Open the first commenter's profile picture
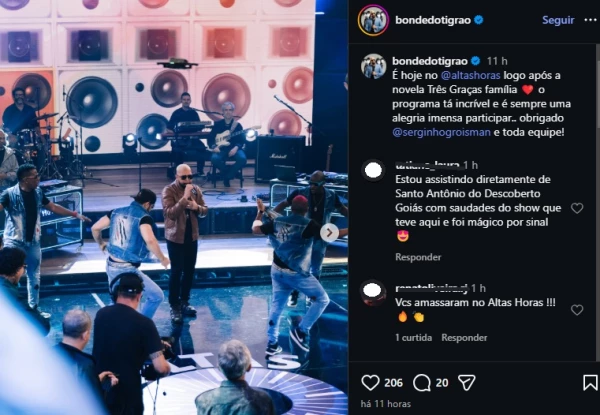600x415 pixels. [x=373, y=170]
